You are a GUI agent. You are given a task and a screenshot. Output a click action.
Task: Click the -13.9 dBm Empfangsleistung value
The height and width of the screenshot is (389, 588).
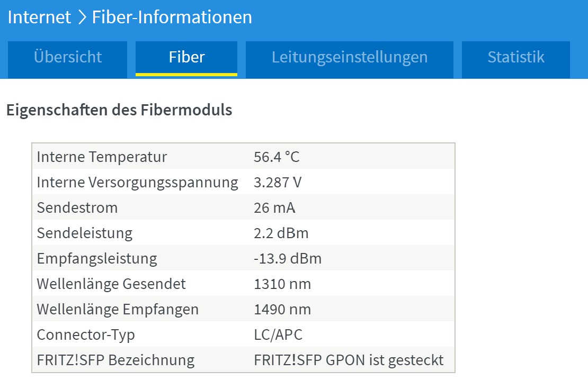coord(288,259)
